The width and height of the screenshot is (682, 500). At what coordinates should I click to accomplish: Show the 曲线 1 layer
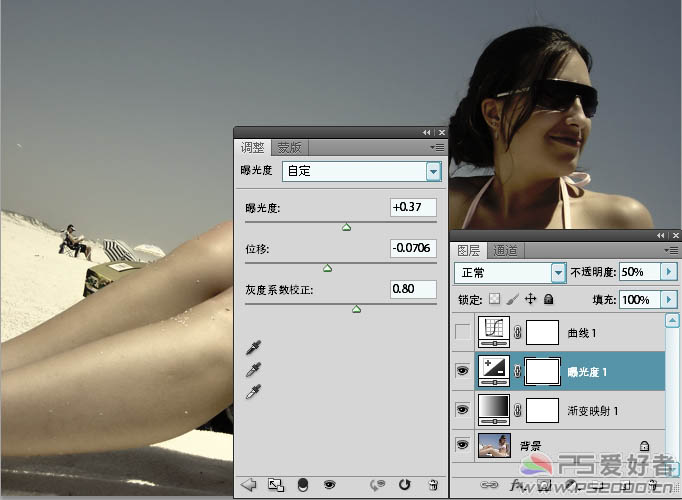point(462,333)
